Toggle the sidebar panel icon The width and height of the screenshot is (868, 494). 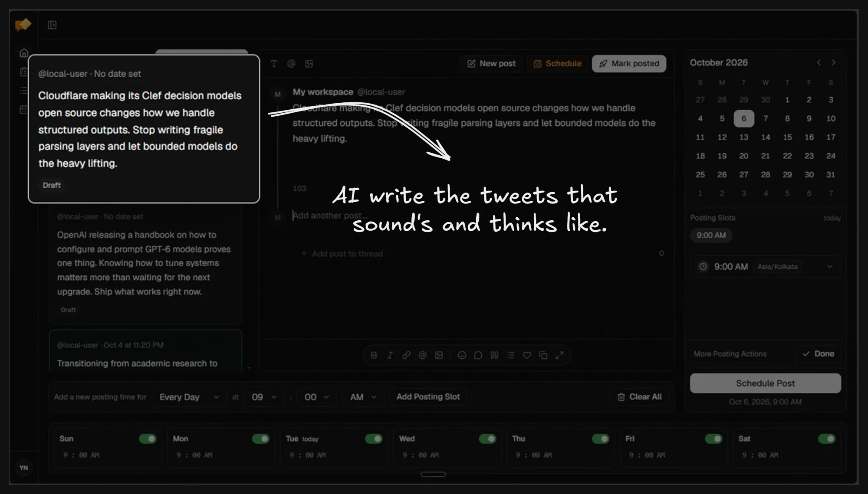[x=52, y=25]
